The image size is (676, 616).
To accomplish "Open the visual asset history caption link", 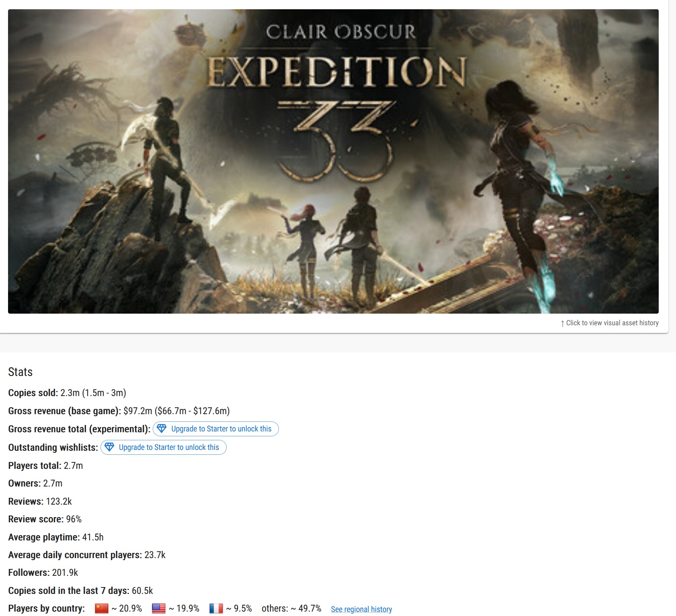I will tap(612, 323).
